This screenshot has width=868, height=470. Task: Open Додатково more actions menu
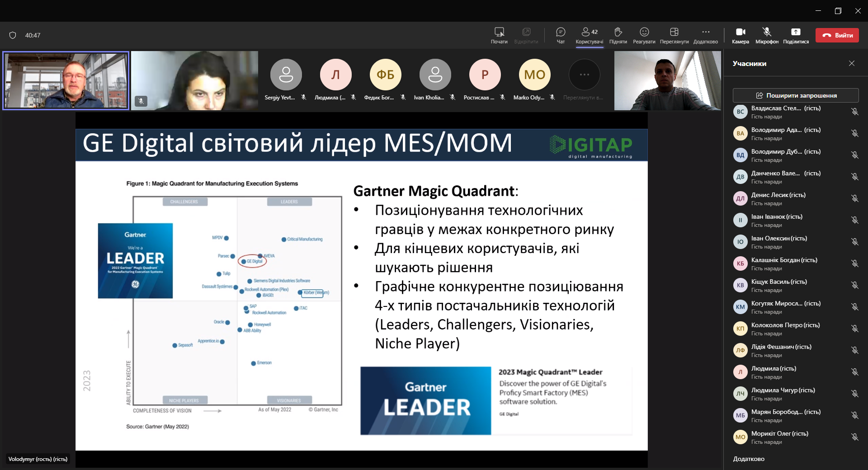click(x=705, y=35)
